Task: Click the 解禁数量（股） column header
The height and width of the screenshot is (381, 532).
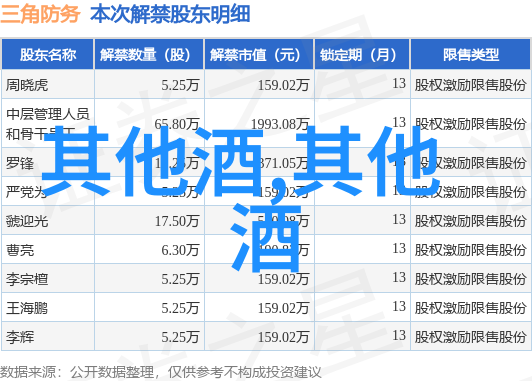Action: pos(149,55)
